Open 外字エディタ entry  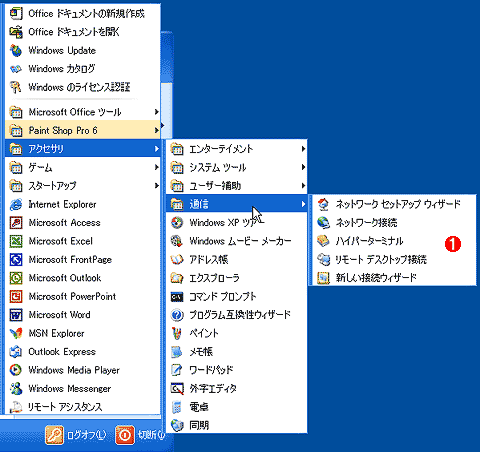pyautogui.click(x=236, y=388)
